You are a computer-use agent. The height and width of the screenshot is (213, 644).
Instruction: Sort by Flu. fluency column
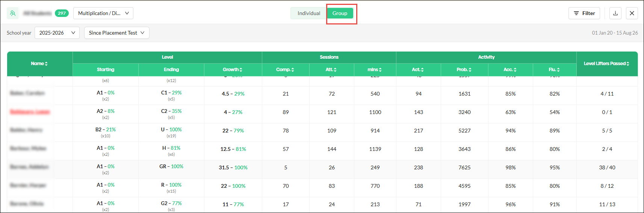coord(554,70)
